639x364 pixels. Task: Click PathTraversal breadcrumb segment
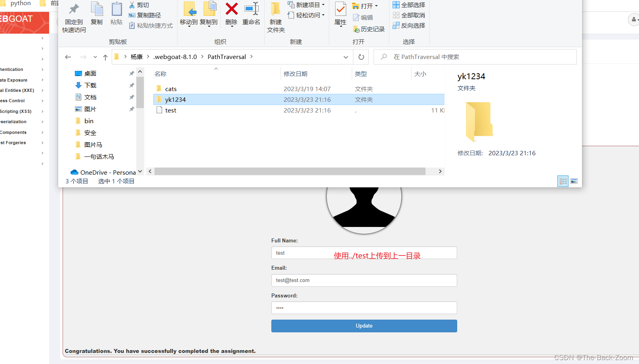click(227, 57)
